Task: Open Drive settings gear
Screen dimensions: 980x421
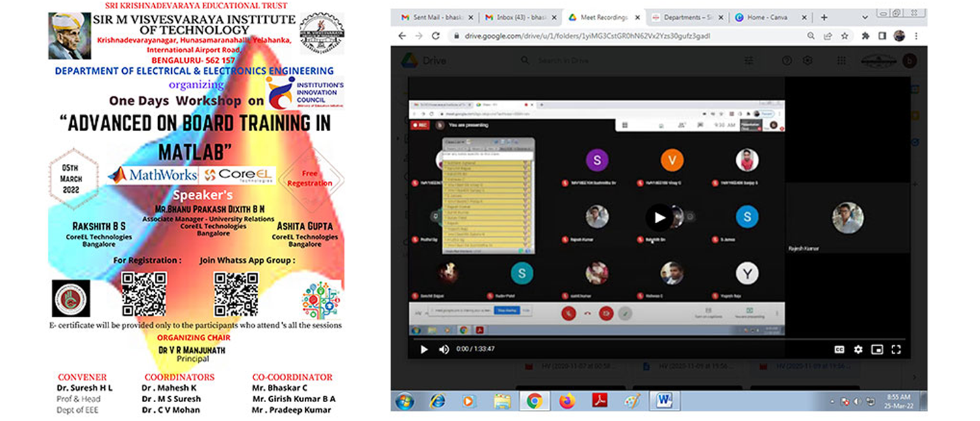Action: pos(808,61)
